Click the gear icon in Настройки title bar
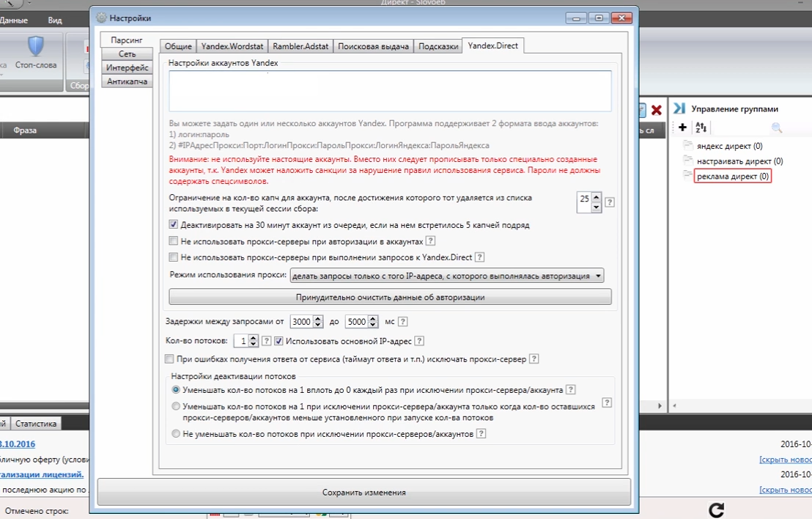 pos(101,18)
